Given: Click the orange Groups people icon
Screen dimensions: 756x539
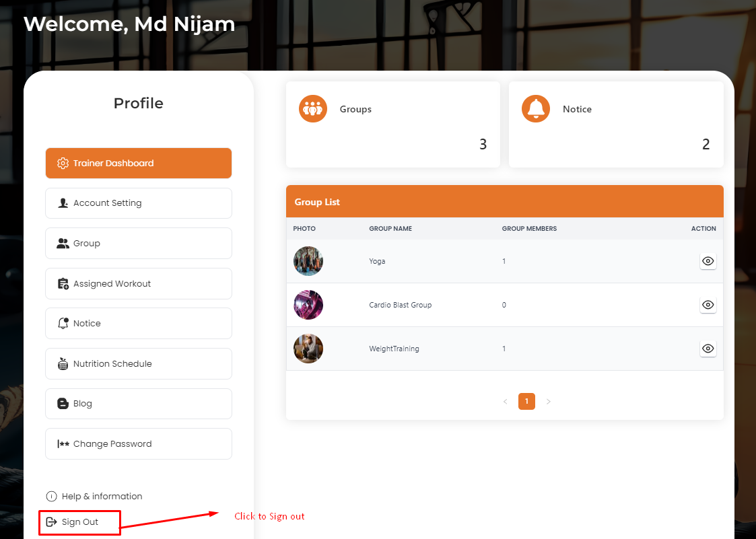Looking at the screenshot, I should (x=313, y=109).
